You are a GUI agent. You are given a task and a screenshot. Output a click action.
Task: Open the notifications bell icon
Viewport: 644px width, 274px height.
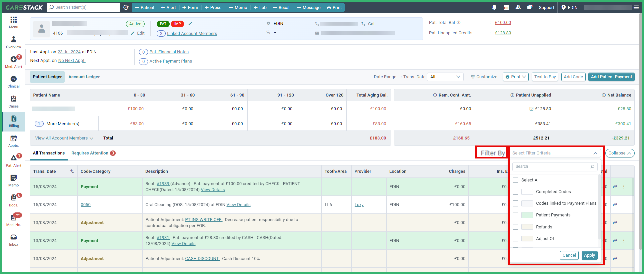click(494, 7)
